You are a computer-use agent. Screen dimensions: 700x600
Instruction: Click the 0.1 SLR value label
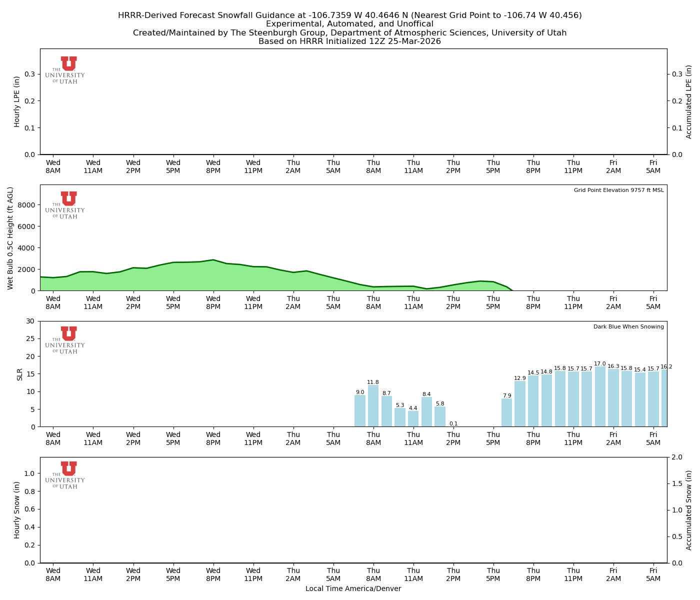(453, 423)
